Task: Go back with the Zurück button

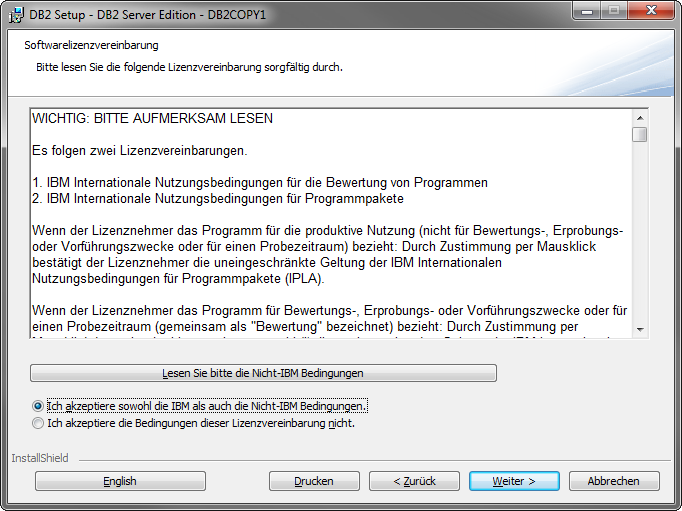Action: 414,481
